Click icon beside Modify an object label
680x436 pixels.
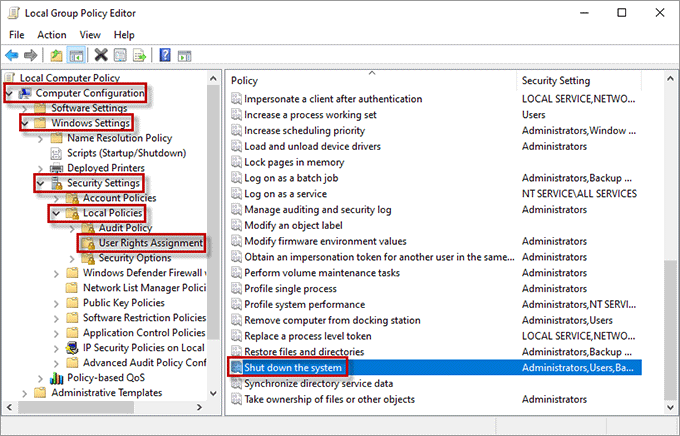point(236,226)
